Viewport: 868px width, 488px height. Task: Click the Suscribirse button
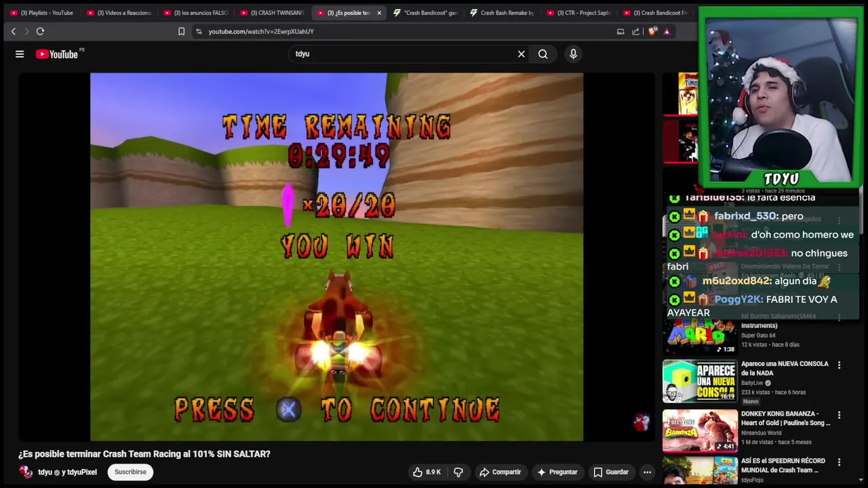point(130,472)
